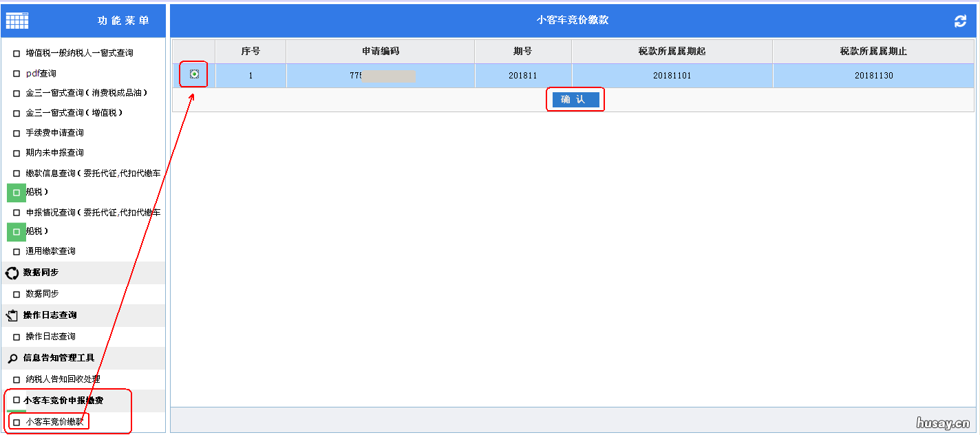
Task: Select the highlighted table row for period 201811
Action: pyautogui.click(x=523, y=74)
